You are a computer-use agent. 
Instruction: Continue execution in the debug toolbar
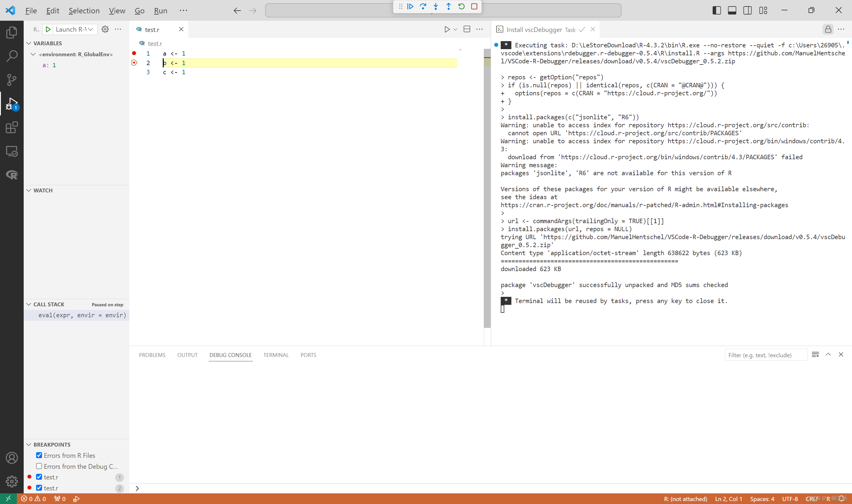click(410, 6)
